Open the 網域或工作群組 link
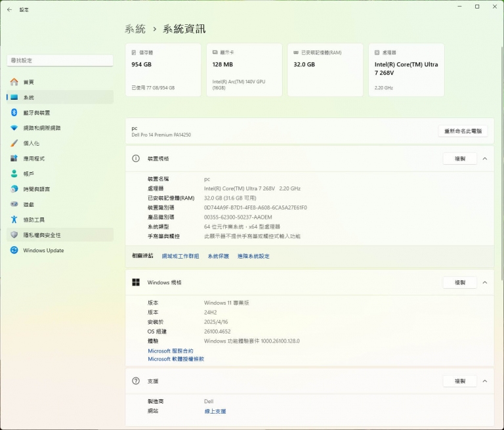Viewport: 504px width, 430px height. [x=180, y=256]
